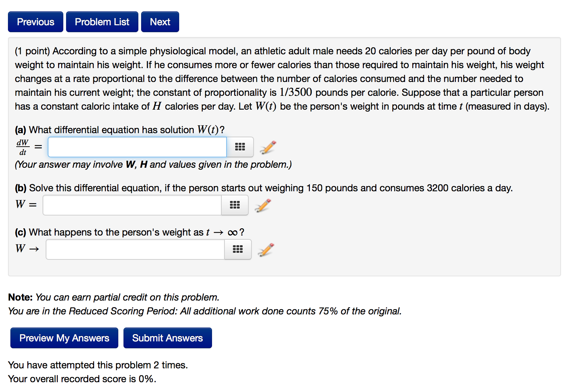Open equation editor grid for dW/dt answer

(240, 147)
